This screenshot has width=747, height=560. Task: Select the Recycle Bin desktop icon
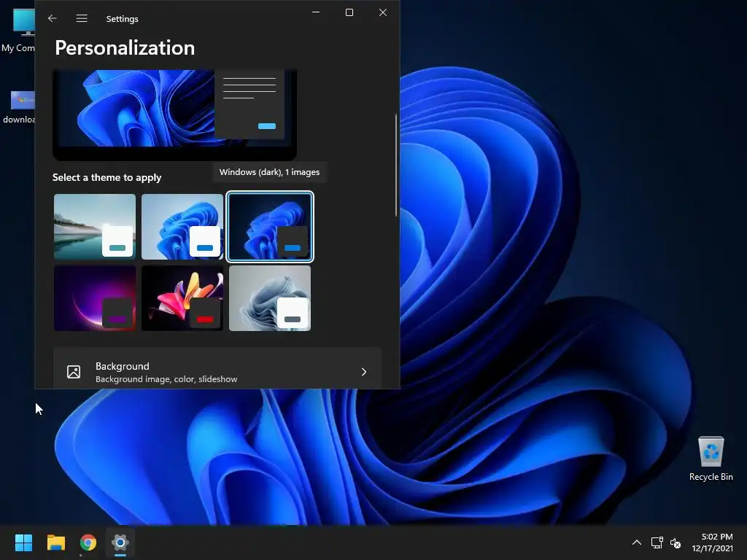pyautogui.click(x=711, y=459)
